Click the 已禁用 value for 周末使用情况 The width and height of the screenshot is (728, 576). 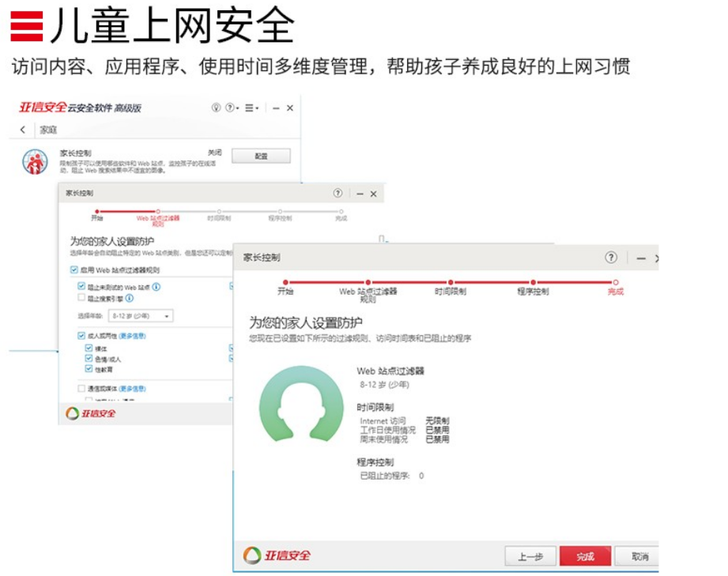[437, 439]
